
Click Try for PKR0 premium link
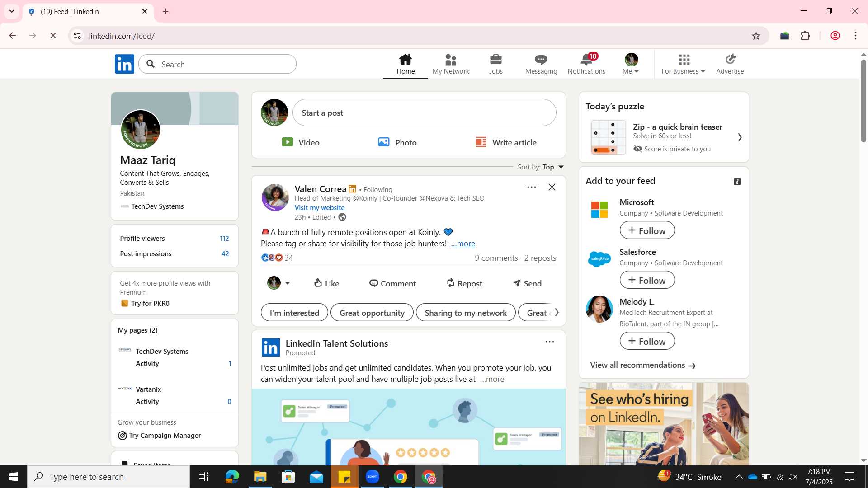[x=145, y=304]
